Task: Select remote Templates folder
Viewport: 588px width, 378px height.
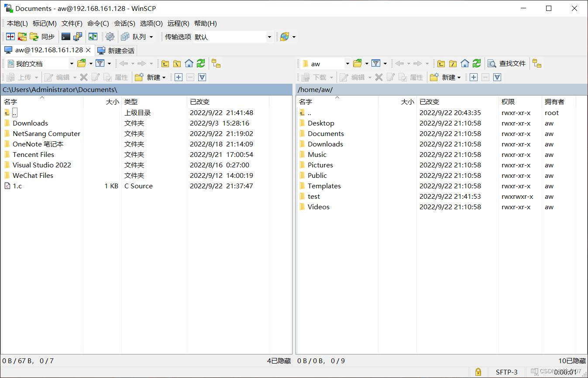Action: coord(324,186)
